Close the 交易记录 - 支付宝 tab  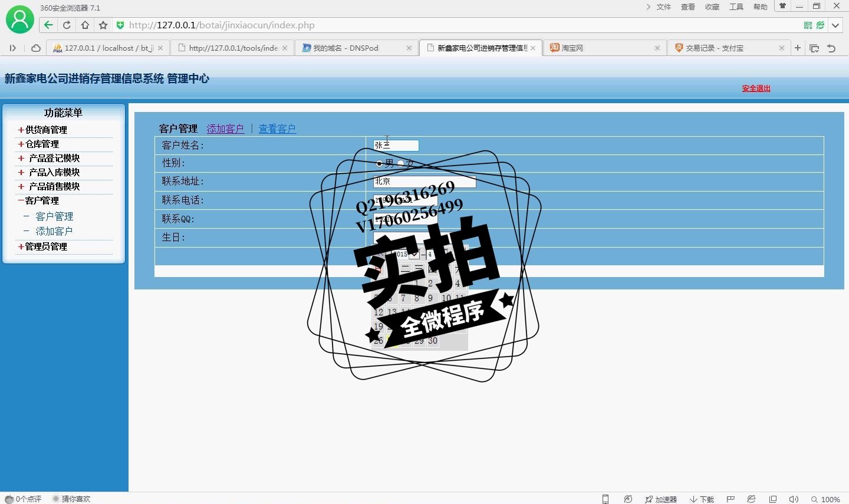tap(782, 48)
